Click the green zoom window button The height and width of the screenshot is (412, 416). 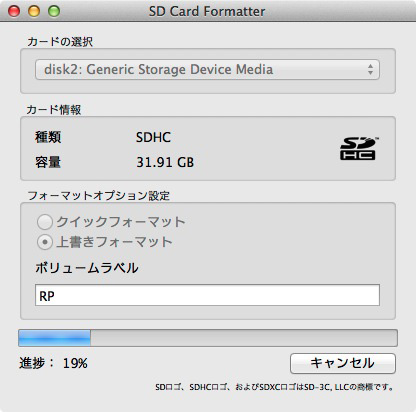54,11
